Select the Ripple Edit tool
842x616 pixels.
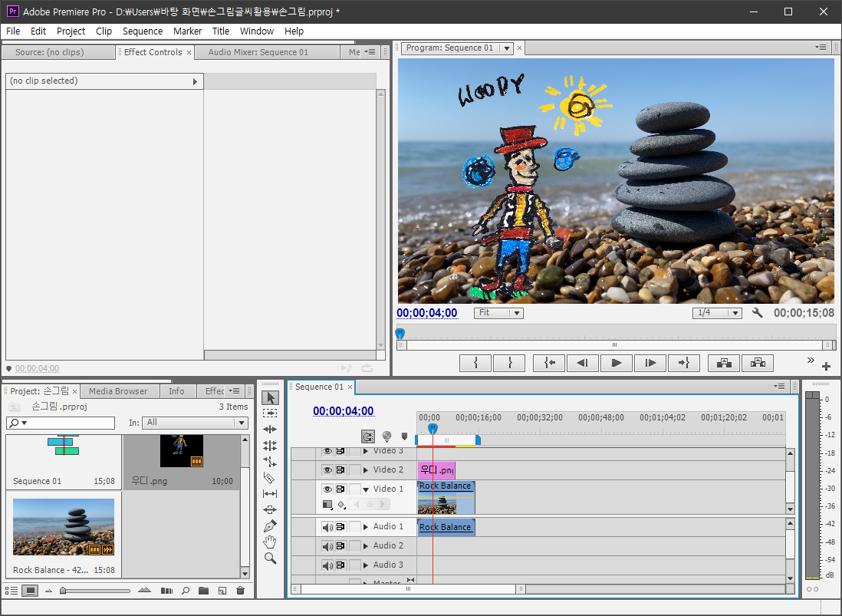pos(270,429)
